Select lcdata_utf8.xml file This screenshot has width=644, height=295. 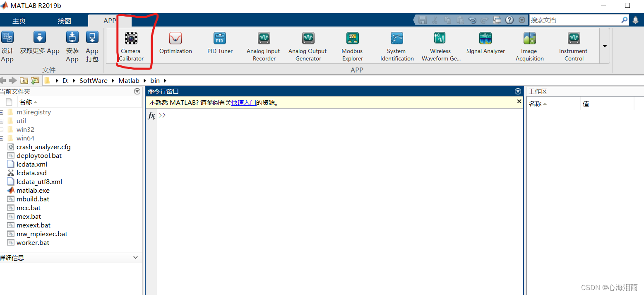tap(39, 182)
